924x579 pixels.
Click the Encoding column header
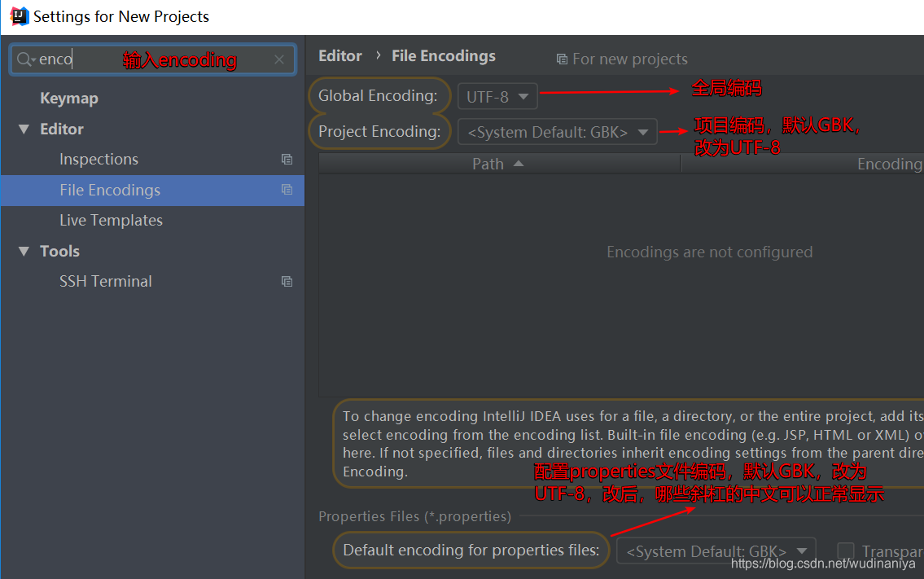click(889, 164)
